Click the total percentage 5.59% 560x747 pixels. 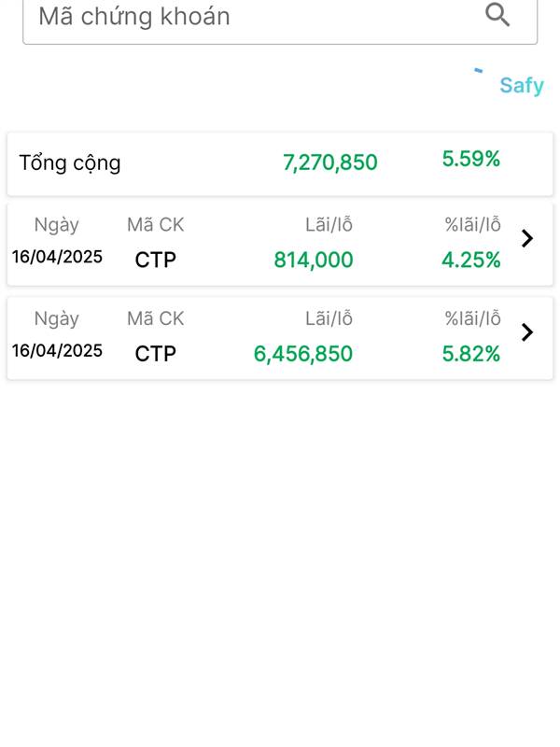[471, 159]
